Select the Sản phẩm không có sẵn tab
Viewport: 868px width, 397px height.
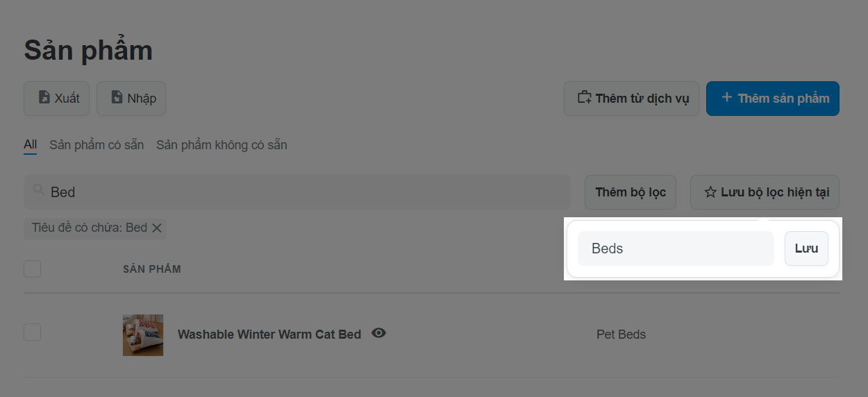pyautogui.click(x=222, y=145)
